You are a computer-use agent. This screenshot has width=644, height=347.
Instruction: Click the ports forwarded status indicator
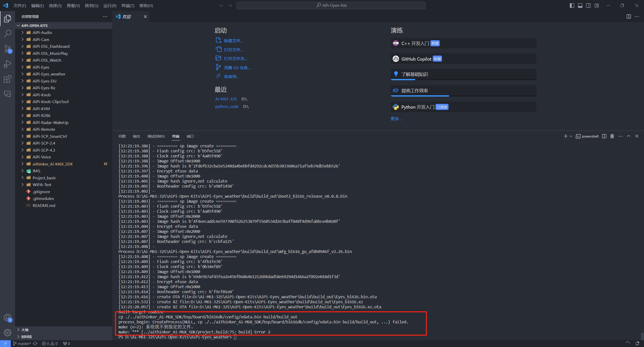66,343
